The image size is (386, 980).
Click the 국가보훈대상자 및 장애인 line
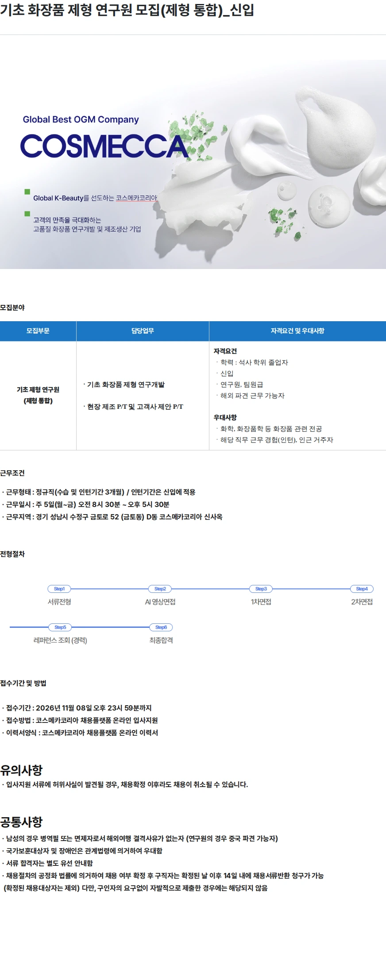pyautogui.click(x=82, y=851)
